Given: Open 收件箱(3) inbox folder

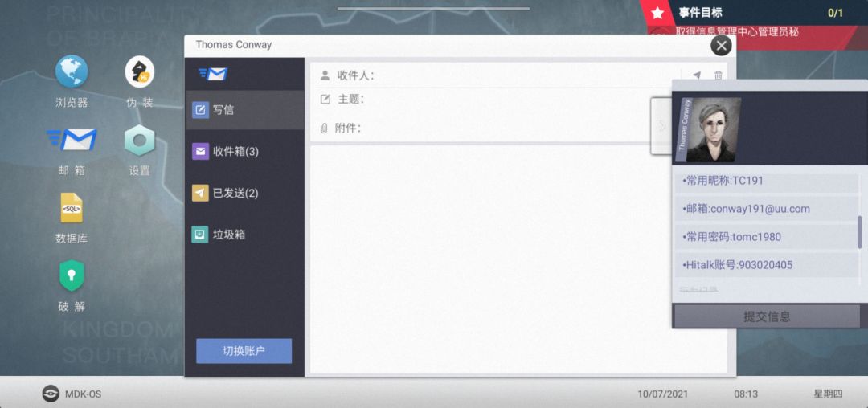Looking at the screenshot, I should tap(244, 152).
